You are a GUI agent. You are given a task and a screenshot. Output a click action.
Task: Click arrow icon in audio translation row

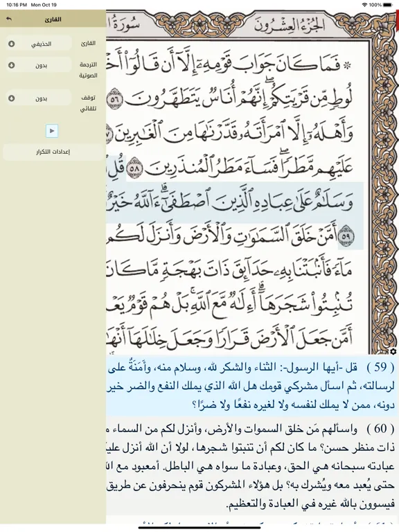11,65
